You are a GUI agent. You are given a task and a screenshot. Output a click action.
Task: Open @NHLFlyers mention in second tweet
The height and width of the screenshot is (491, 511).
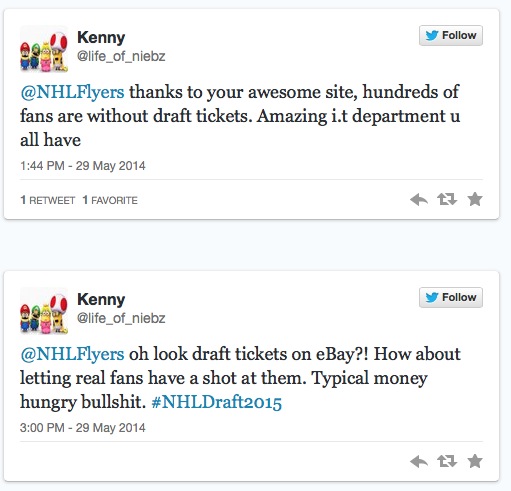pyautogui.click(x=72, y=354)
